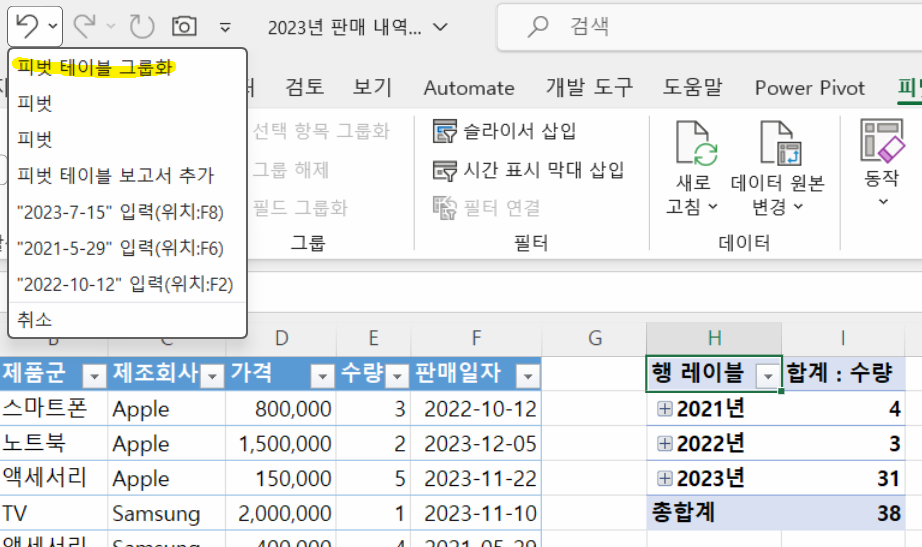The width and height of the screenshot is (922, 547).
Task: Expand the 2021년 pivot row
Action: (664, 409)
